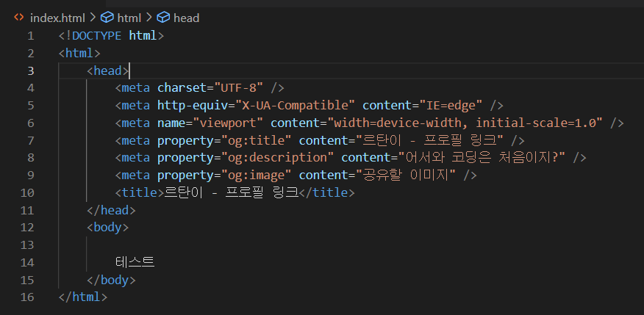Click the chevron between html and head breadcrumbs
Image resolution: width=644 pixels, height=315 pixels.
(149, 18)
